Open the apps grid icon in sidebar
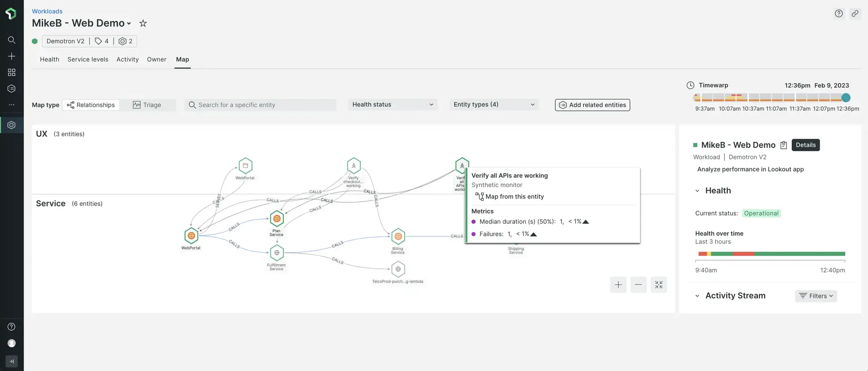Screen dimensions: 868x371 click(x=12, y=72)
